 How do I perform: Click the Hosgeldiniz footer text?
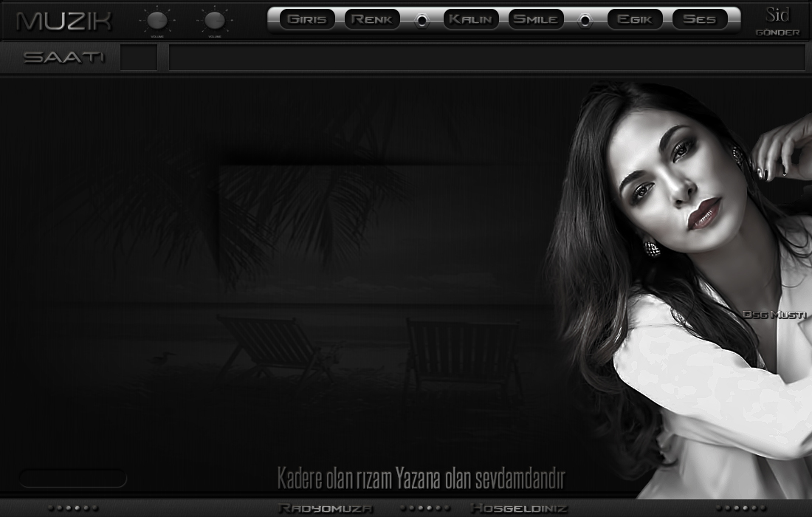click(518, 508)
